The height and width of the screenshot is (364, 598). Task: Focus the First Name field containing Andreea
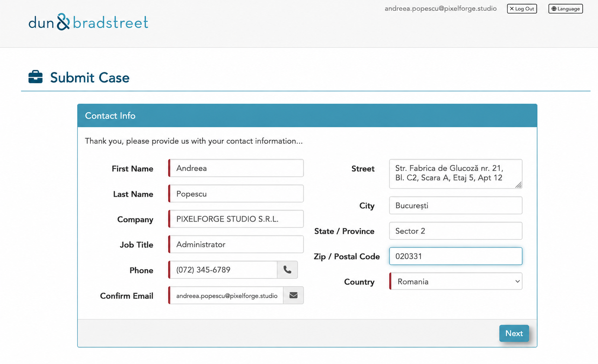coord(236,168)
